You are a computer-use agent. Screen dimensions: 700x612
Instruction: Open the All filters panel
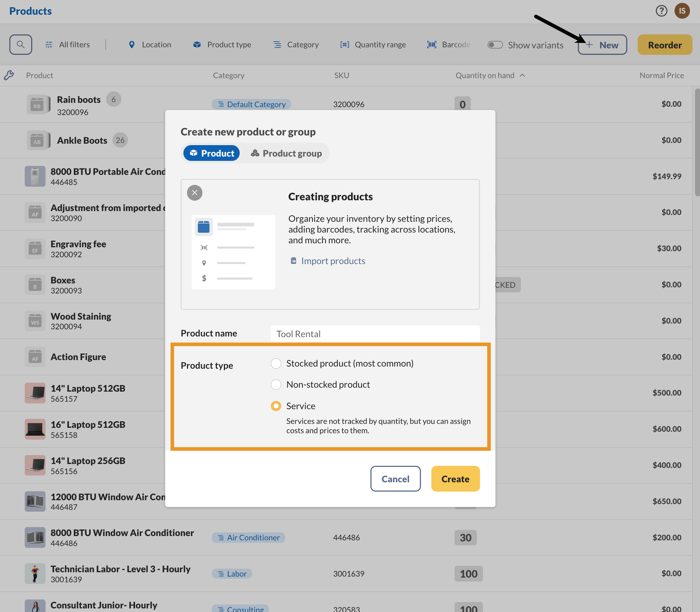pos(68,44)
